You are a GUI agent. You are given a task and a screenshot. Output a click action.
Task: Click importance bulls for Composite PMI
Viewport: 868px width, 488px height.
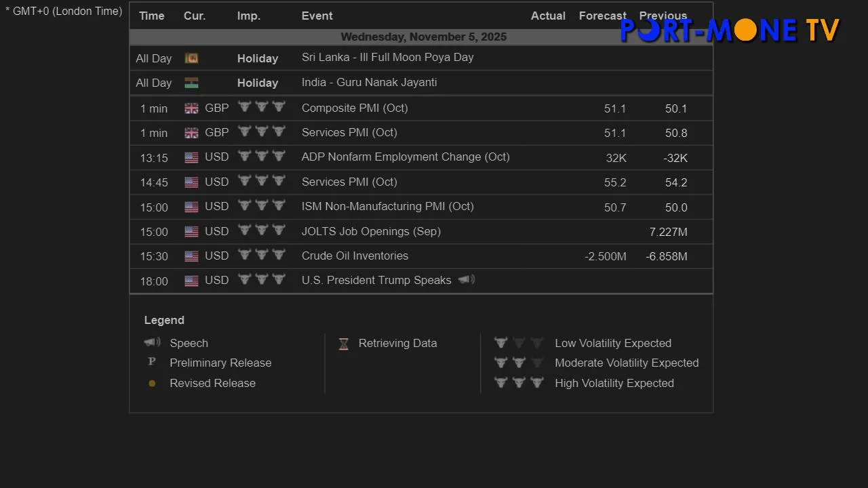click(262, 107)
